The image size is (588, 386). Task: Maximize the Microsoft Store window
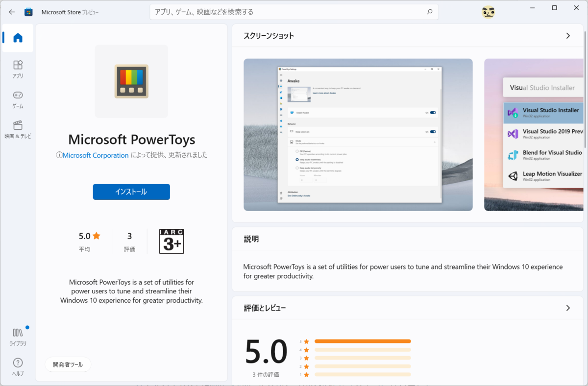554,8
